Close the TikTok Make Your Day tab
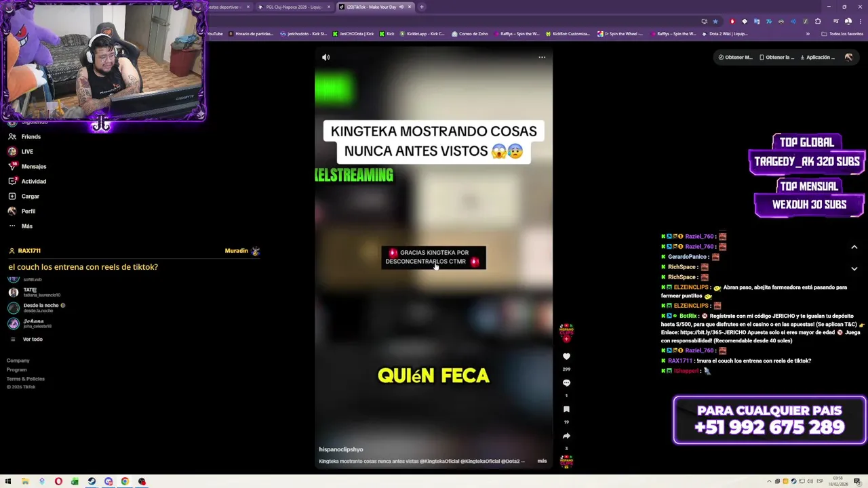868x488 pixels. coord(410,7)
